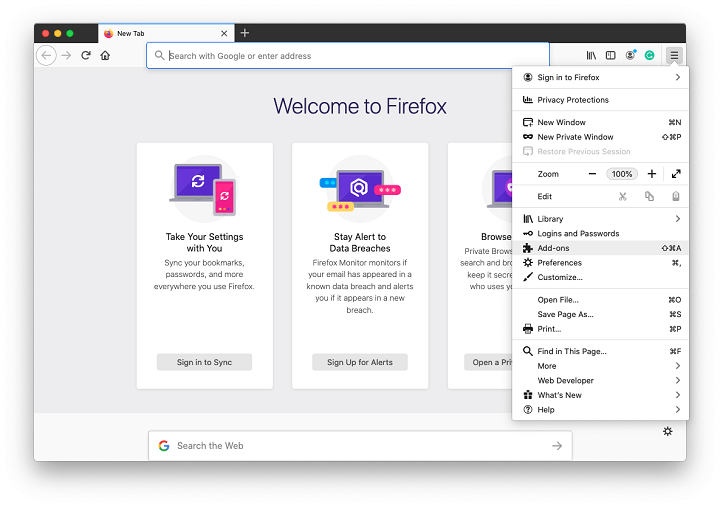
Task: Click the Open a Private Window card button
Action: click(x=489, y=362)
